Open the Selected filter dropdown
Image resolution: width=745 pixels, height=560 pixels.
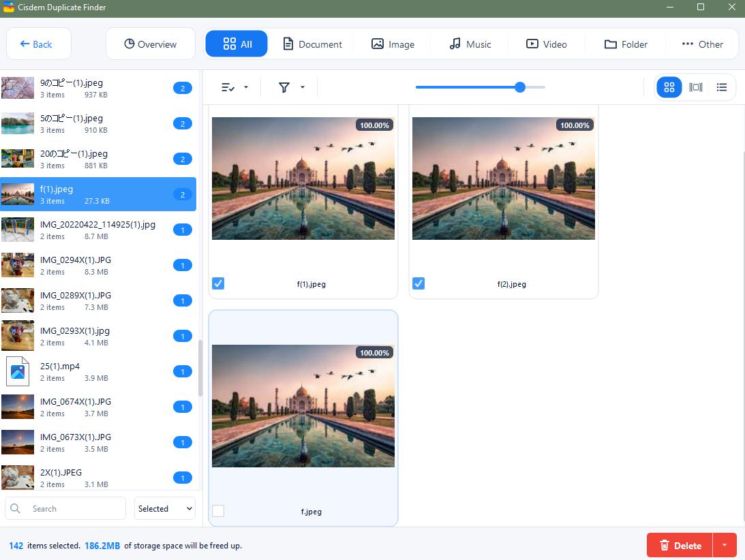coord(165,509)
